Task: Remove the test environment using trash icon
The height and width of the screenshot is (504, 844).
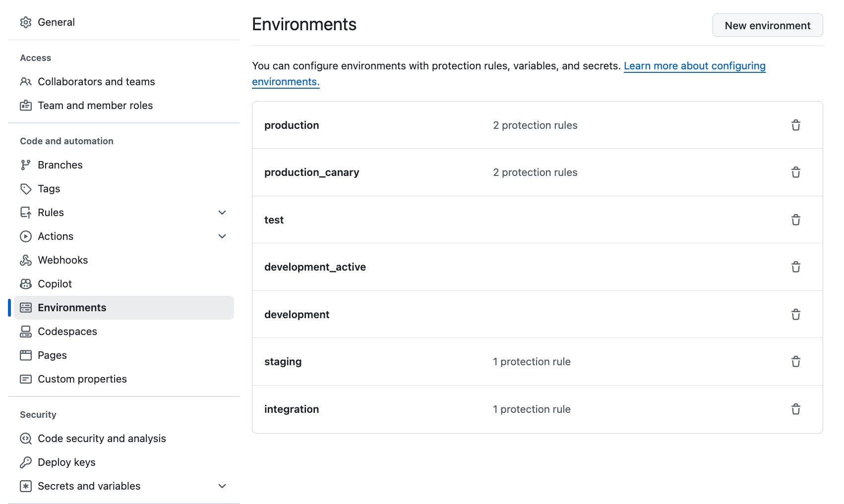Action: coord(795,220)
